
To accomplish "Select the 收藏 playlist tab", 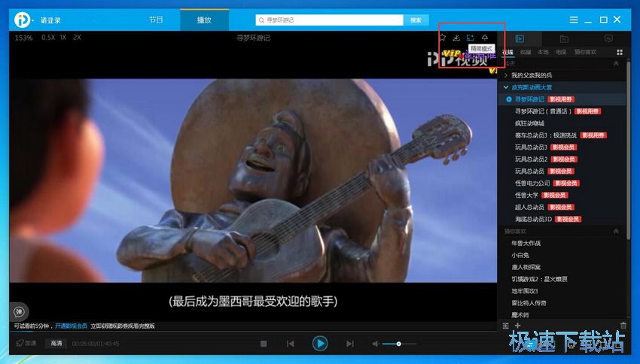I will pyautogui.click(x=526, y=52).
